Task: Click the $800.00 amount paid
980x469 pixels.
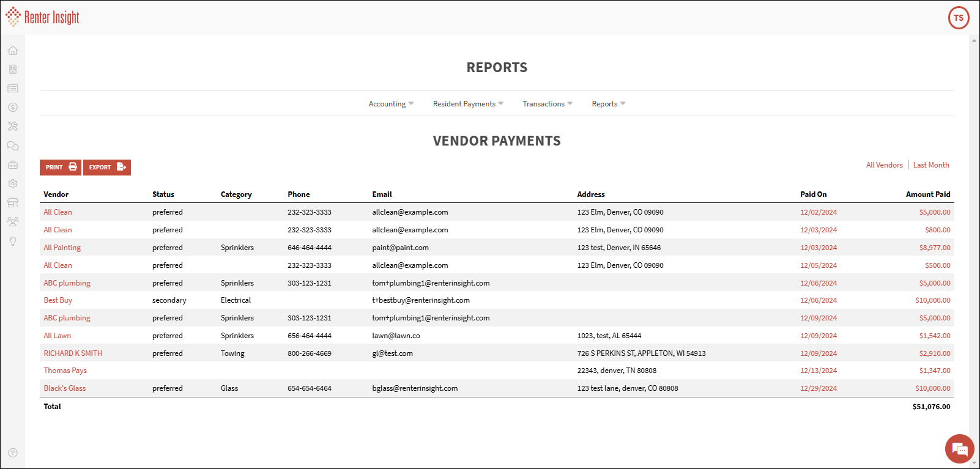Action: pos(938,230)
